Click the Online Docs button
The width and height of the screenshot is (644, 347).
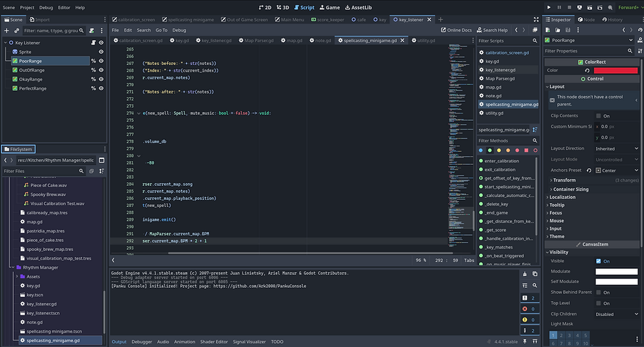click(456, 30)
